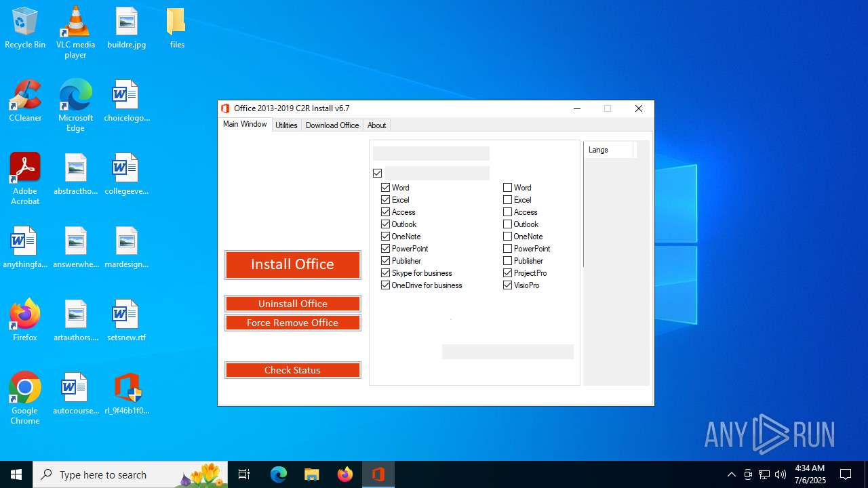This screenshot has width=868, height=488.
Task: Click the Office installer taskbar icon
Action: 378,474
